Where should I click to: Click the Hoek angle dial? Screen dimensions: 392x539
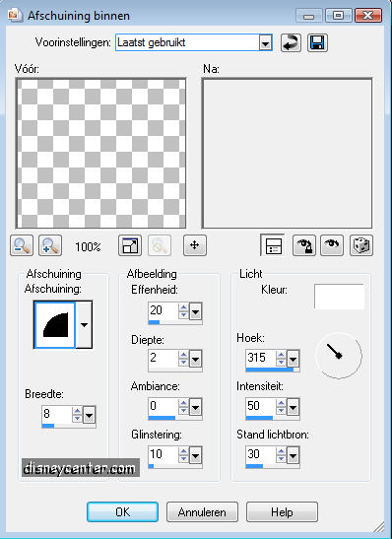pos(339,356)
